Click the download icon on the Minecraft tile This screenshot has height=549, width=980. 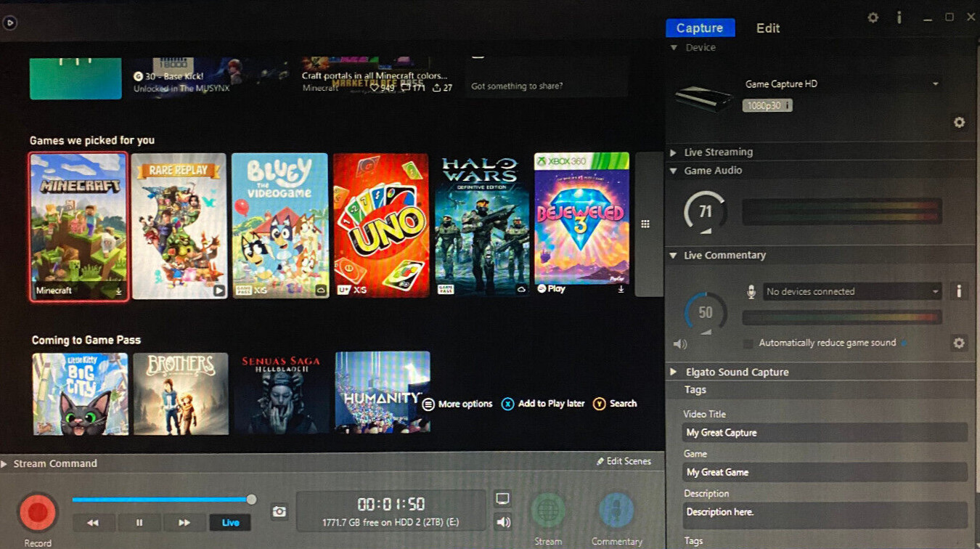pos(118,291)
